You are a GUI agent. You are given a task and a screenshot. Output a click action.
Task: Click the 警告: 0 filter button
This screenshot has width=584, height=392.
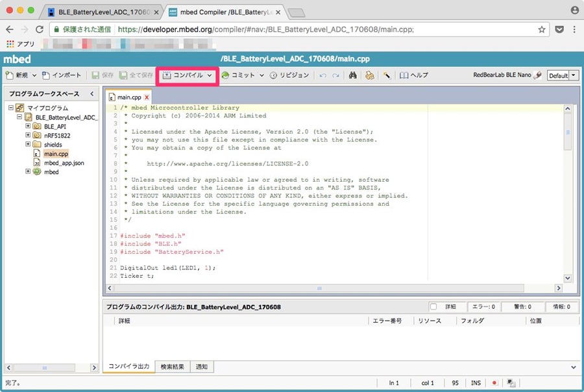click(x=522, y=307)
